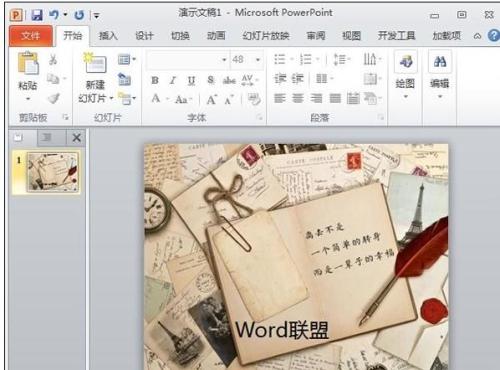Toggle text Shadow effect

tap(210, 80)
